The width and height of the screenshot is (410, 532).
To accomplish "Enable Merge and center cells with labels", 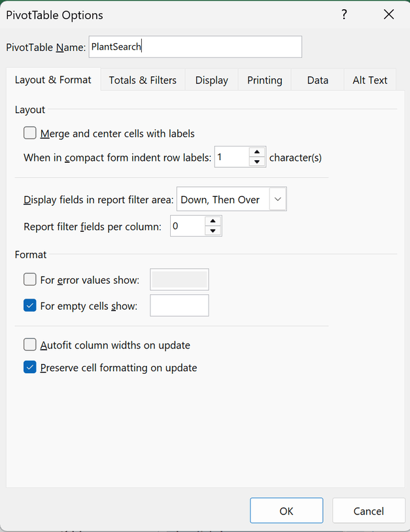I will pos(30,133).
